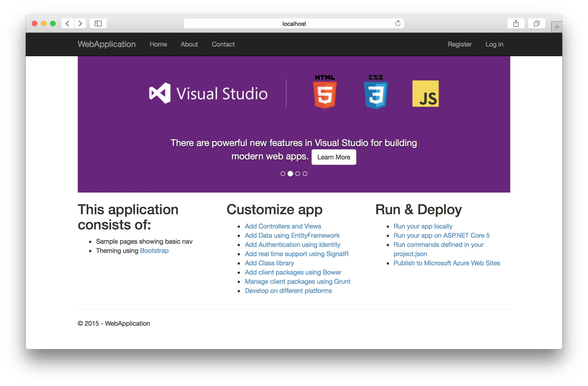The height and width of the screenshot is (386, 588).
Task: Open Run your app on ASP.NET Core 5
Action: coord(441,235)
